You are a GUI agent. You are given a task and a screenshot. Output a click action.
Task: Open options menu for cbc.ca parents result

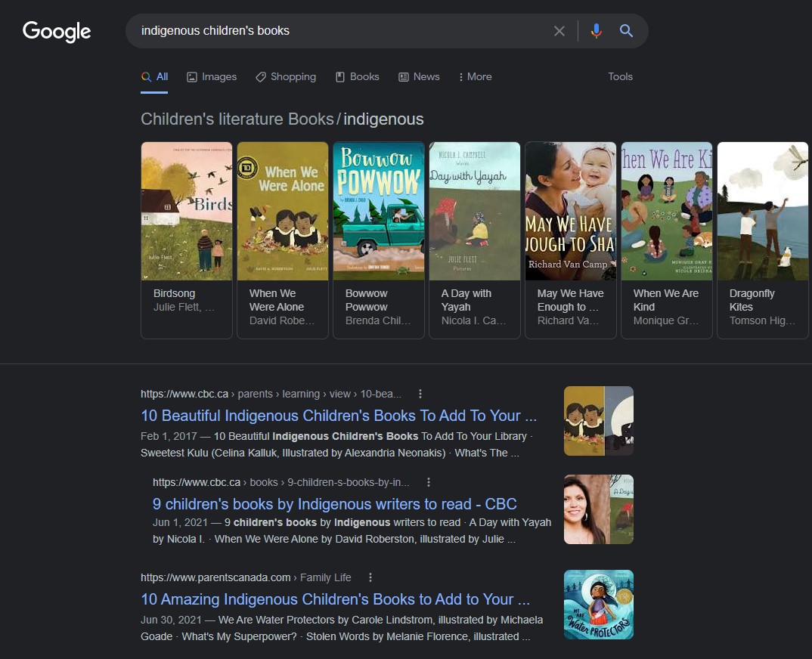[420, 394]
